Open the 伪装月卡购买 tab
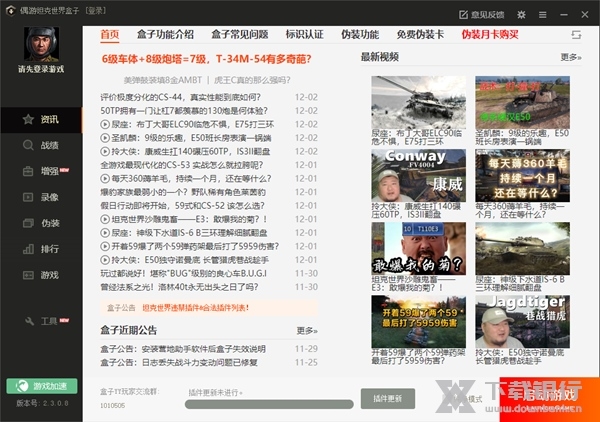 [490, 35]
